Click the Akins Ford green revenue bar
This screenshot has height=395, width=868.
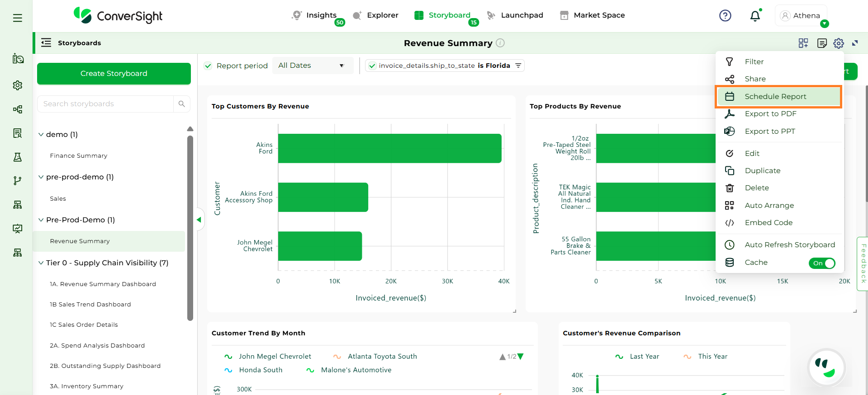[x=389, y=148]
